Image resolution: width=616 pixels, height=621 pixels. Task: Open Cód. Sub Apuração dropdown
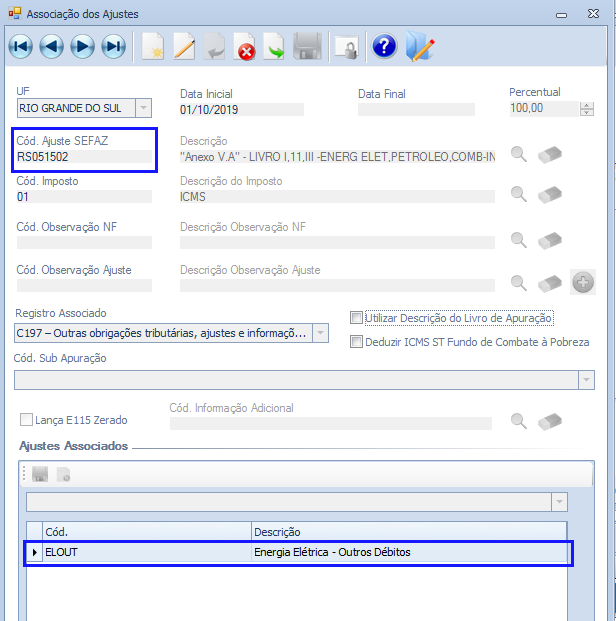(x=586, y=380)
